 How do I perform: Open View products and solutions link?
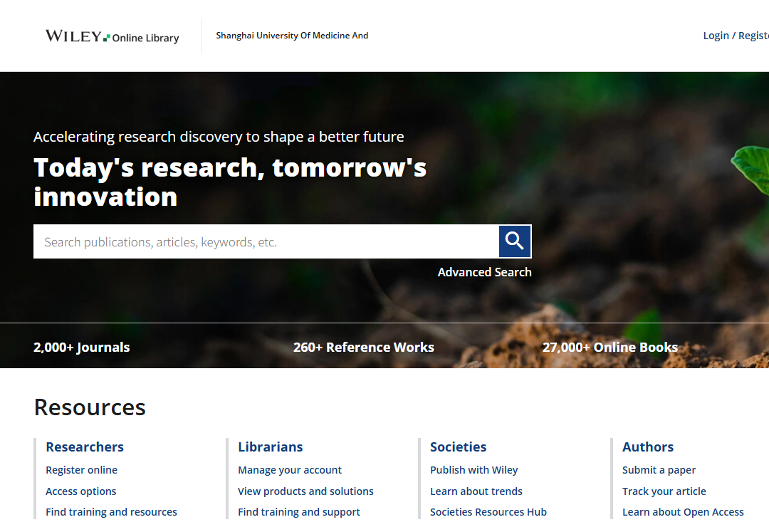(305, 491)
